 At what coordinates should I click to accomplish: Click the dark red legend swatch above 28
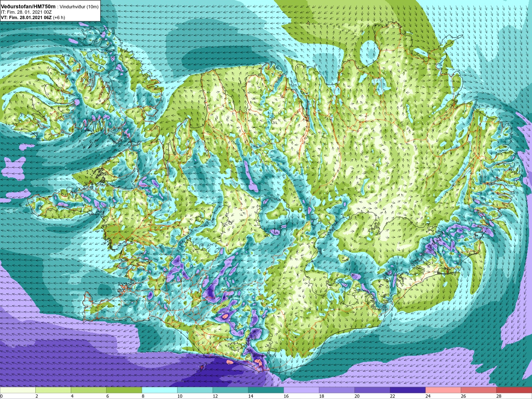514,390
